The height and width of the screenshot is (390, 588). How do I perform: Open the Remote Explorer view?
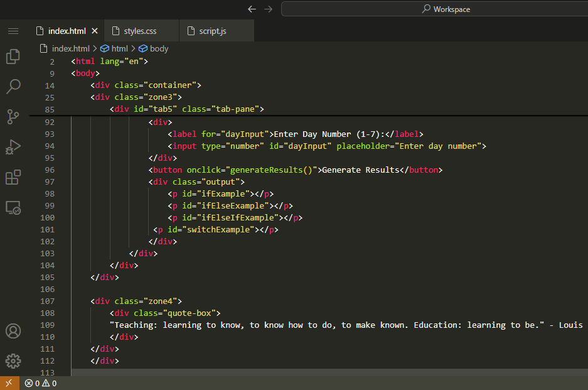[x=13, y=208]
